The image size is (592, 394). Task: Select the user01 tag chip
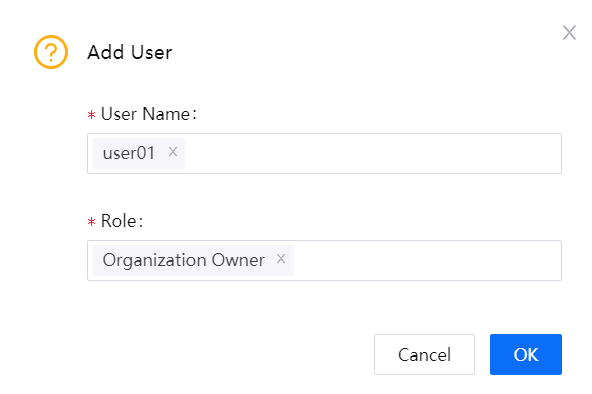click(139, 153)
